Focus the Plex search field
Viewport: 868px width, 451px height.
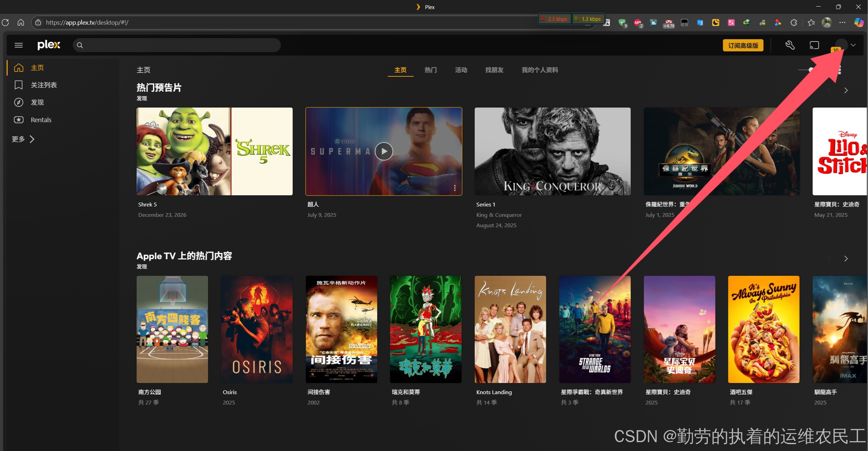pos(177,45)
